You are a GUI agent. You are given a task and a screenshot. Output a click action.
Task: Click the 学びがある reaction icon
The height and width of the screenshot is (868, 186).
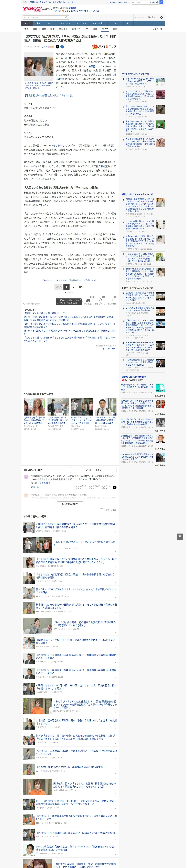click(x=89, y=301)
